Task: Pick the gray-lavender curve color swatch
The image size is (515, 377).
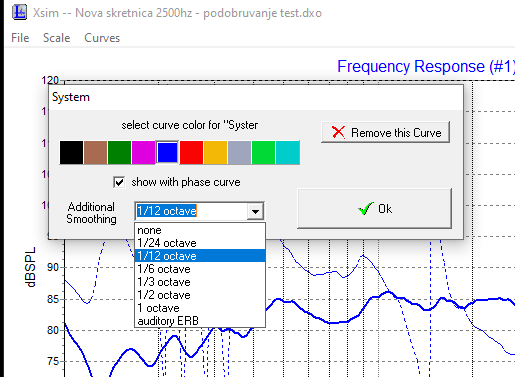Action: [239, 153]
